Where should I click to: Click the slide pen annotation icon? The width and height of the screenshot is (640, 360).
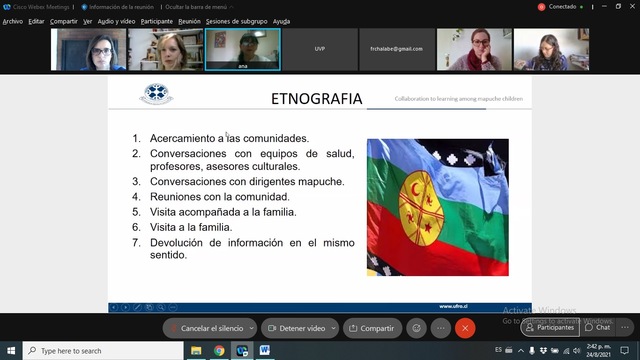coord(137,307)
